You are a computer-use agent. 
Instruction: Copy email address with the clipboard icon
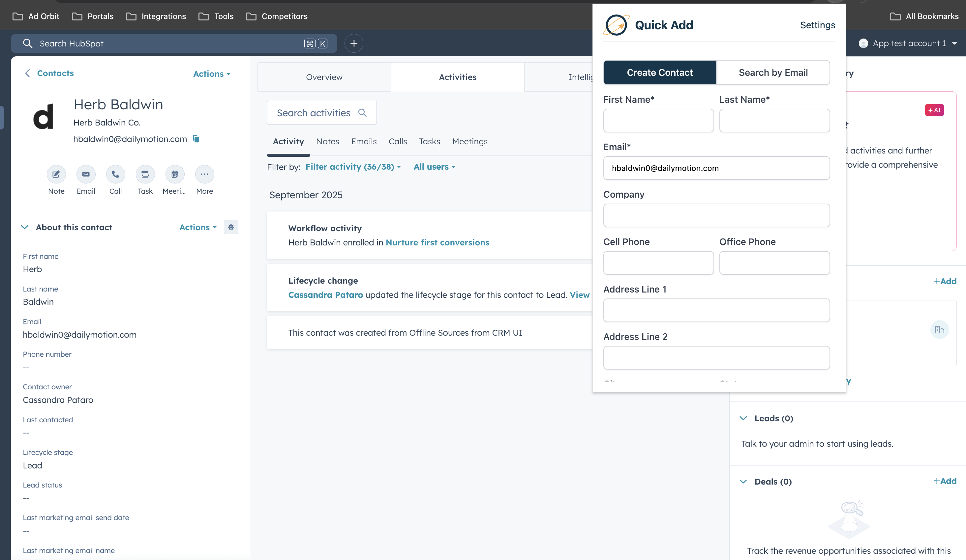[x=196, y=139]
